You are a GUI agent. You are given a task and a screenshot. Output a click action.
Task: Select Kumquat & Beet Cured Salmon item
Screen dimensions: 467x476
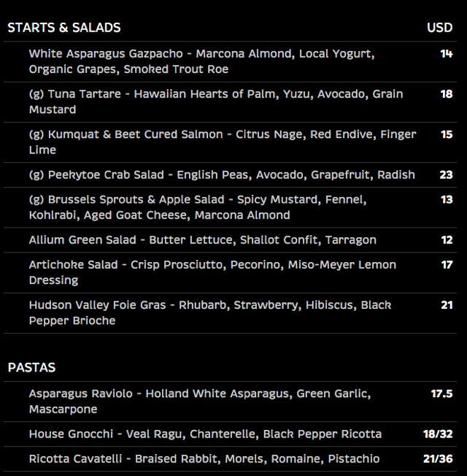[x=230, y=142]
